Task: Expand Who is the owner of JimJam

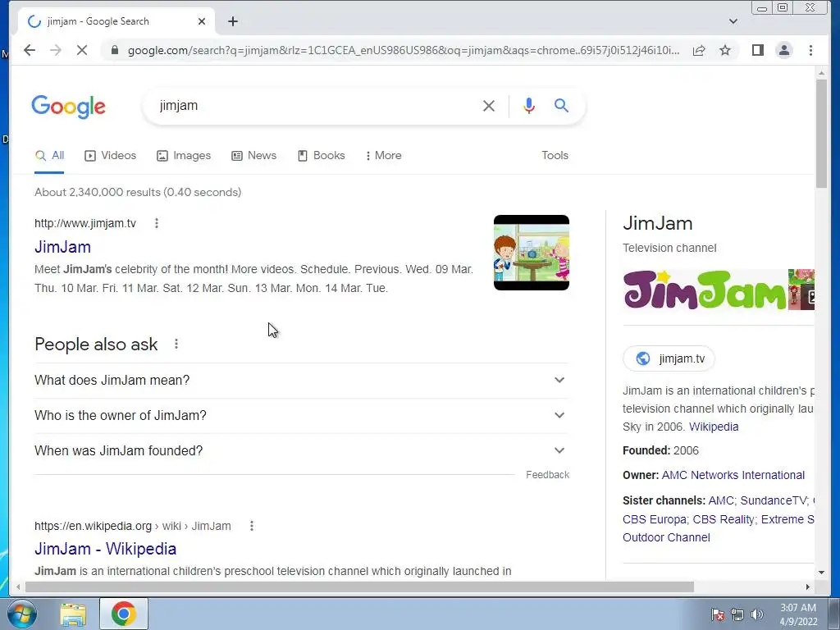Action: tap(301, 416)
